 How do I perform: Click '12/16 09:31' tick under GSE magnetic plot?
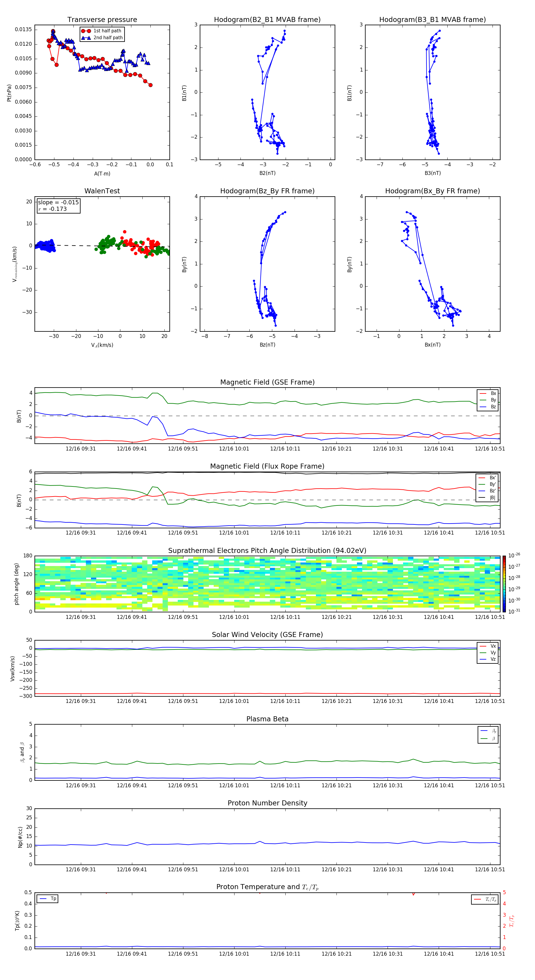coord(81,449)
